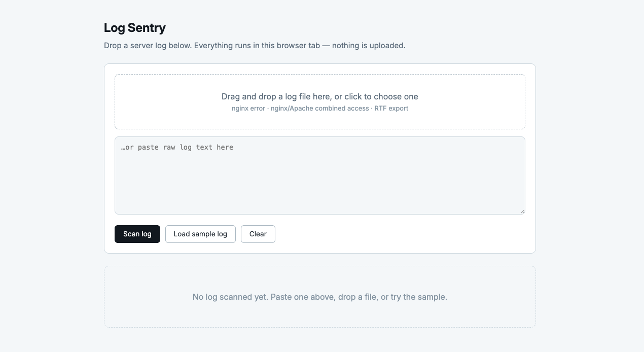The image size is (644, 352).
Task: Click the "No log scanned yet" placeholder message
Action: pos(320,297)
